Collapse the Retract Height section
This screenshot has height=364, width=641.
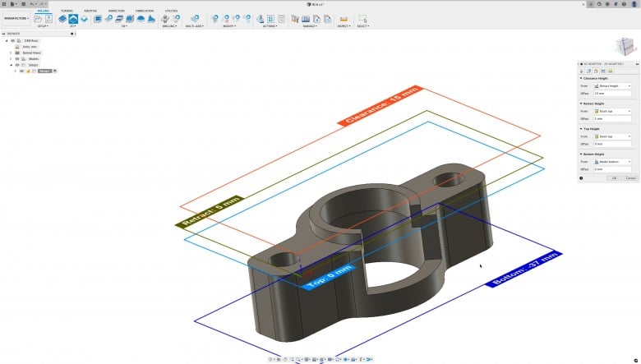pos(581,104)
